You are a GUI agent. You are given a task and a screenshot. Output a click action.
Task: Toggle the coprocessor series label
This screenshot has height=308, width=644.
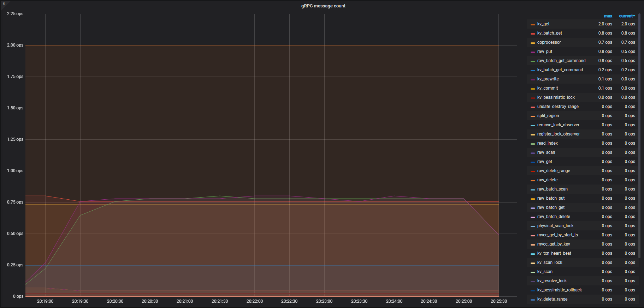click(549, 42)
